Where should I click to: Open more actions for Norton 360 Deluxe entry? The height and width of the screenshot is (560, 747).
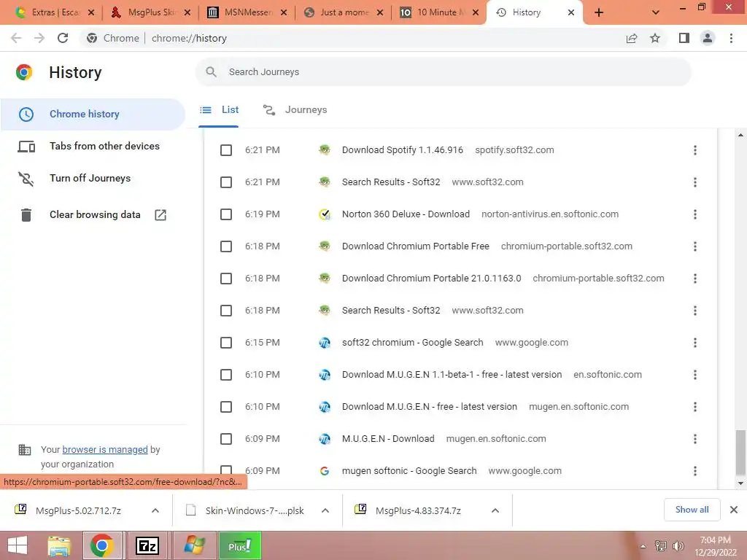695,214
